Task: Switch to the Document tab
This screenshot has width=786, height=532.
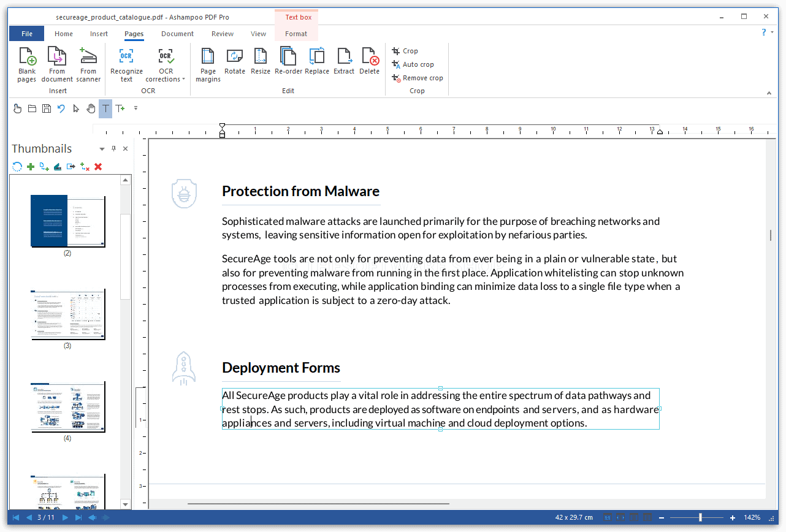Action: [x=178, y=34]
